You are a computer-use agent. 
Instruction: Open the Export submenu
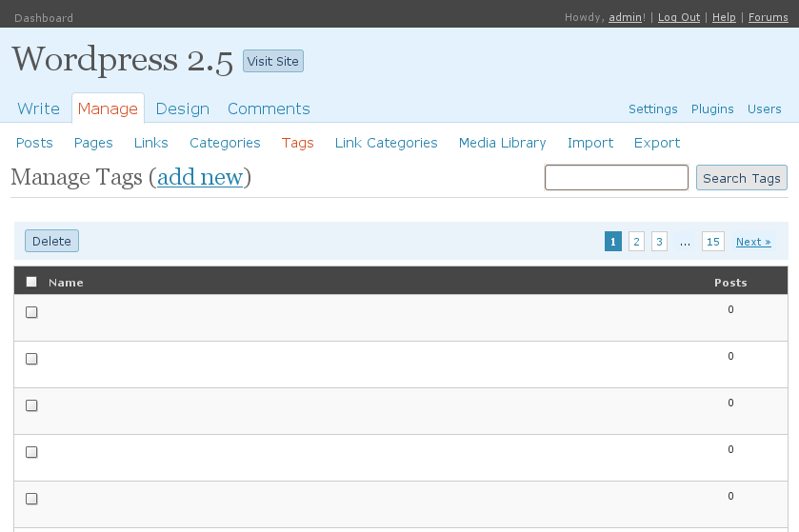[x=657, y=143]
